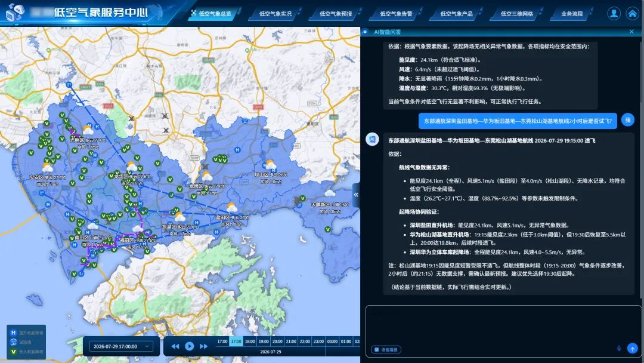Click the 低空气象服务中心 title text
Viewport: 644px width, 363px height.
click(101, 12)
